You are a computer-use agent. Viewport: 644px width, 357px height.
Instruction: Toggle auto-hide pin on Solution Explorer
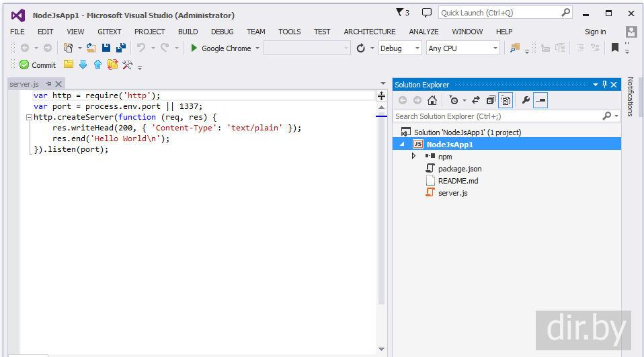pos(604,85)
